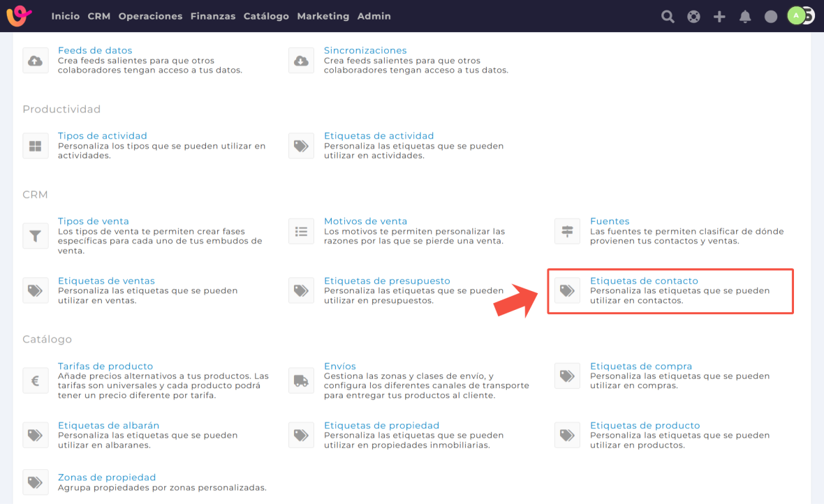Open the Finanzas menu
The width and height of the screenshot is (824, 504).
coord(213,16)
